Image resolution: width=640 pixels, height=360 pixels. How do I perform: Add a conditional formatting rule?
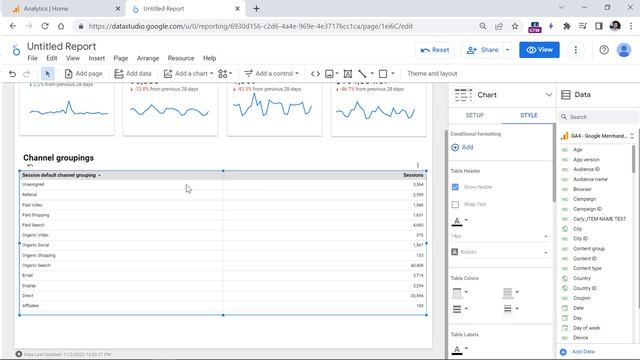pyautogui.click(x=462, y=147)
